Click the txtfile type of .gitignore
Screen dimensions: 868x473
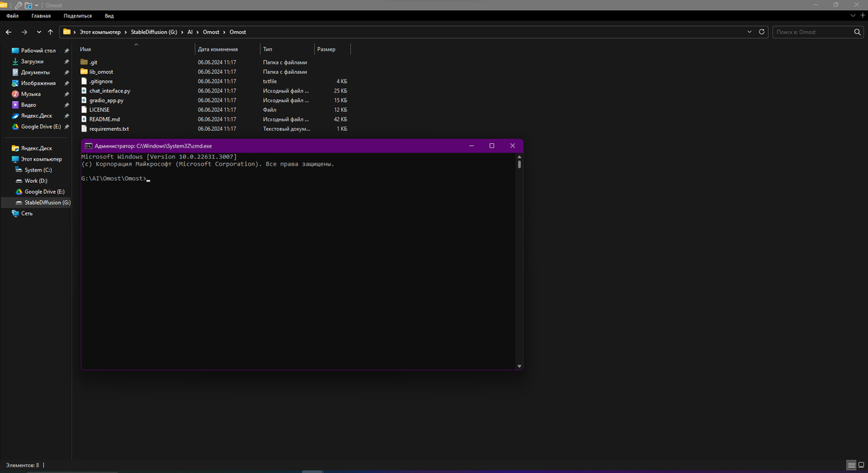(270, 81)
